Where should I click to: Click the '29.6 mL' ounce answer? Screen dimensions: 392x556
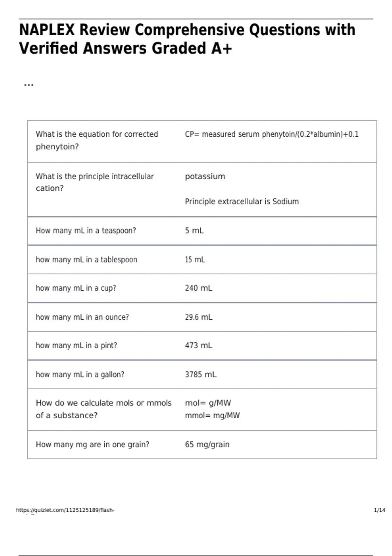[198, 317]
